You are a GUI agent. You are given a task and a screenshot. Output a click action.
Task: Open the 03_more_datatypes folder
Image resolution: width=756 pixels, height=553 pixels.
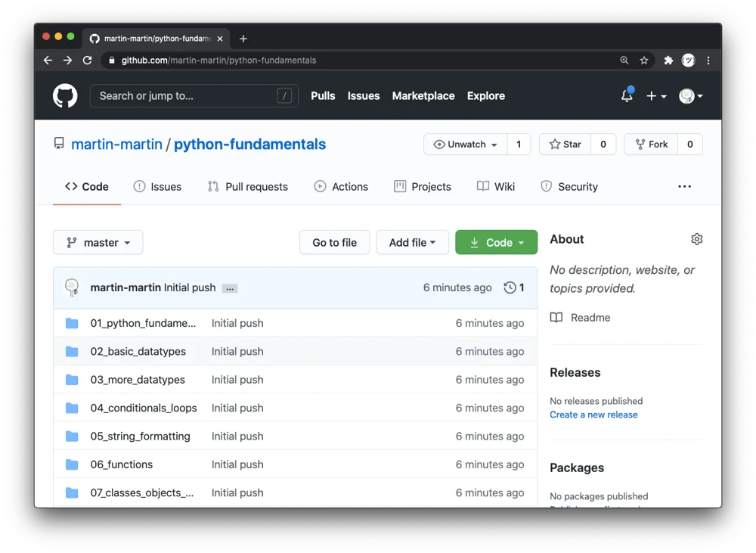(x=138, y=380)
